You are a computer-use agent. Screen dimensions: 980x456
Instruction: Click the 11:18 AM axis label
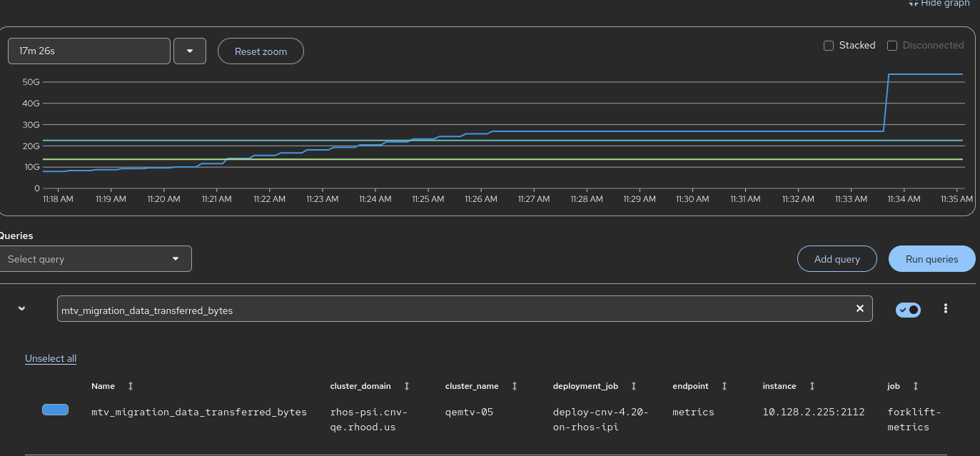(58, 199)
